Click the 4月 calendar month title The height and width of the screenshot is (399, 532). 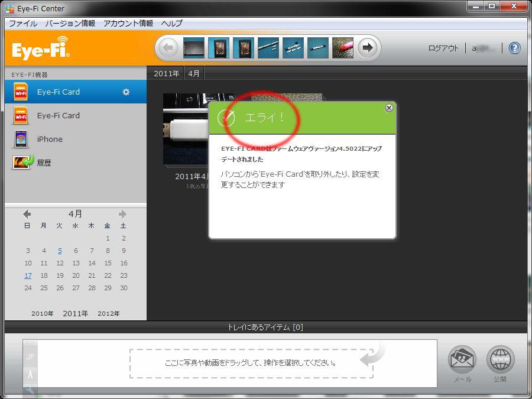click(x=75, y=214)
